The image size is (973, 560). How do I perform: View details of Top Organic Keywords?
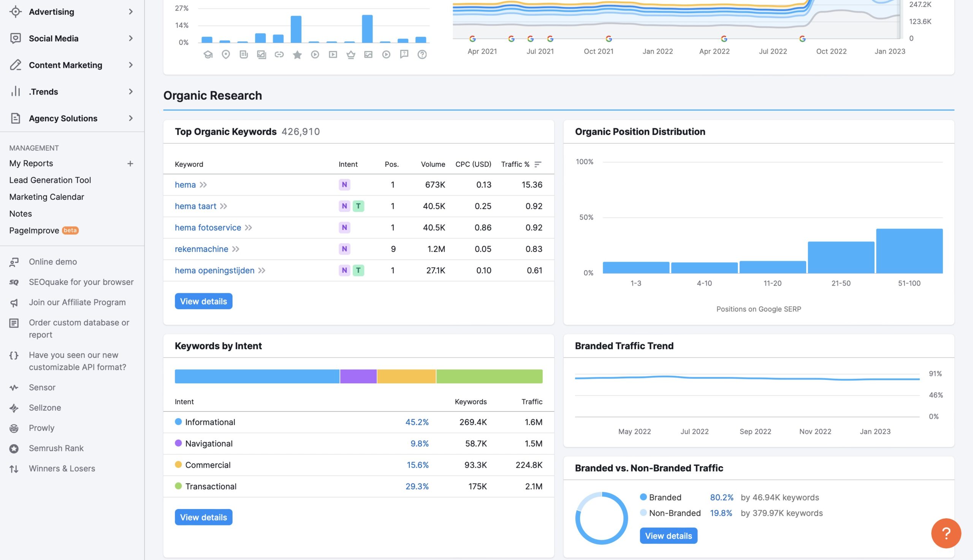203,301
